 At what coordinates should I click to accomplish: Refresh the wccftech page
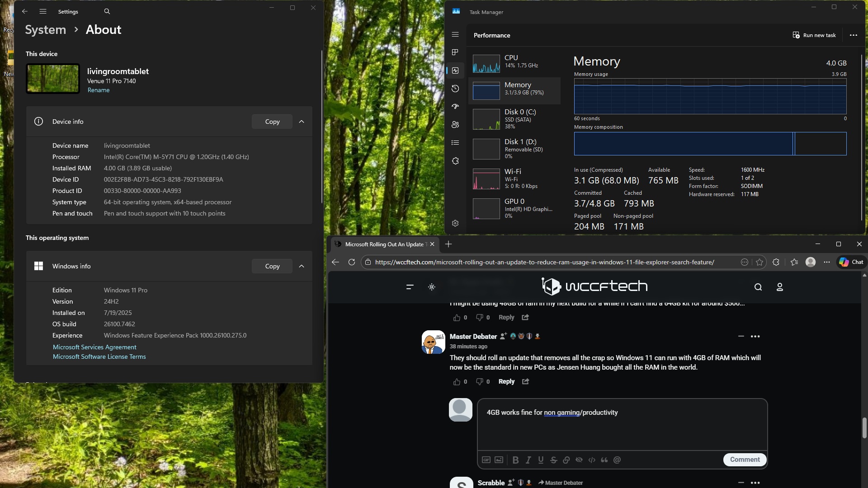coord(352,262)
